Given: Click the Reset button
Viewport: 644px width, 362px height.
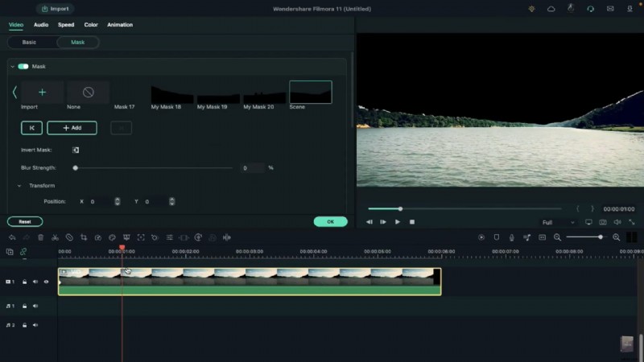Looking at the screenshot, I should (25, 222).
